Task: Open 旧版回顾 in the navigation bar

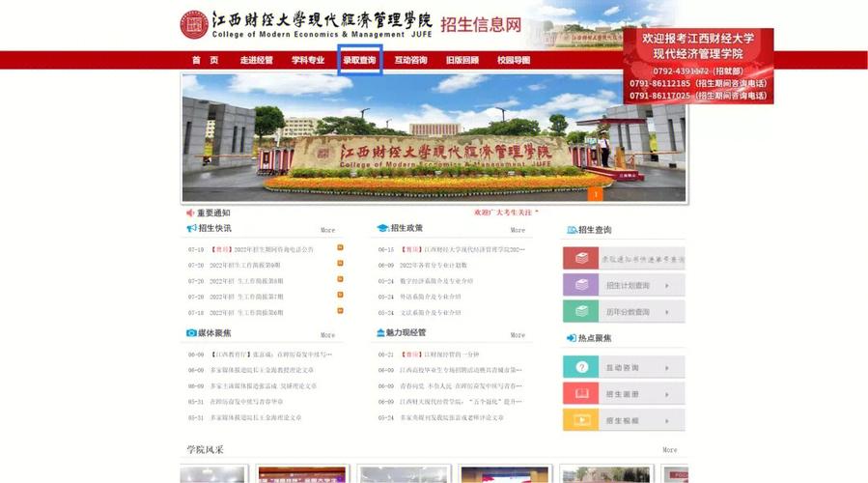Action: 462,60
